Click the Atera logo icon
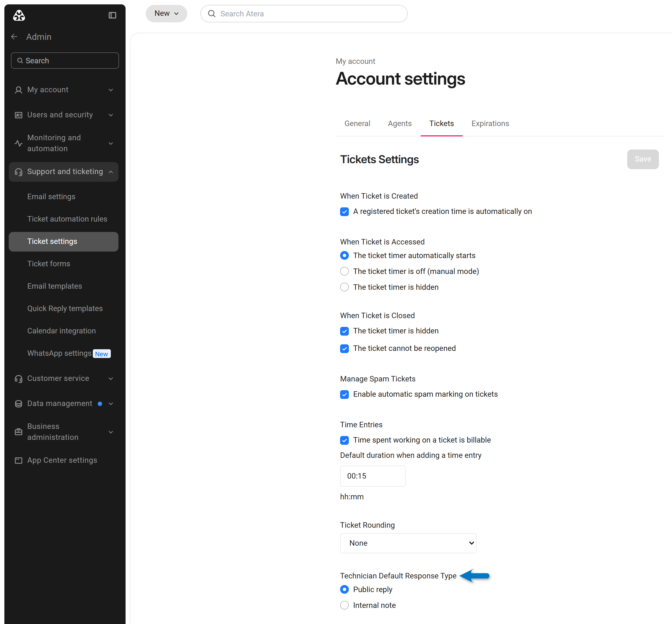 pyautogui.click(x=19, y=15)
